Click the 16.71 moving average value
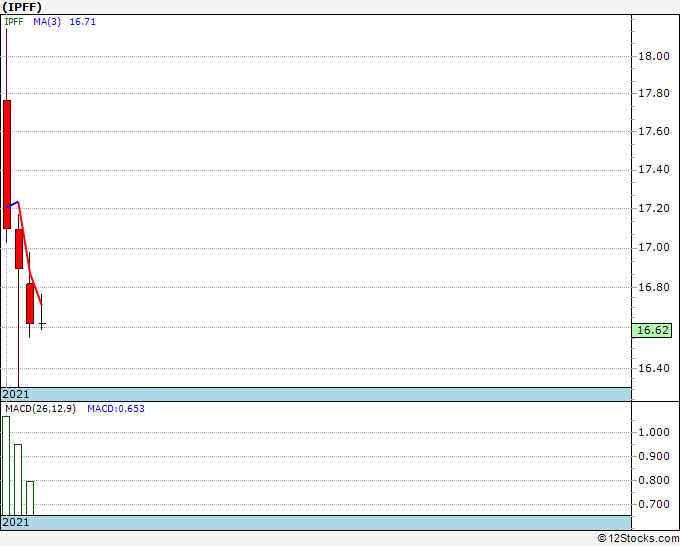Viewport: 680px width, 546px height. tap(82, 22)
